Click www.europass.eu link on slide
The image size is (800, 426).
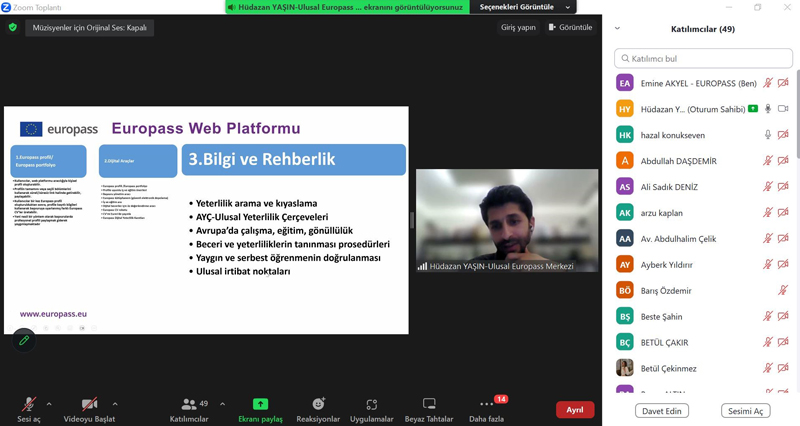click(54, 314)
